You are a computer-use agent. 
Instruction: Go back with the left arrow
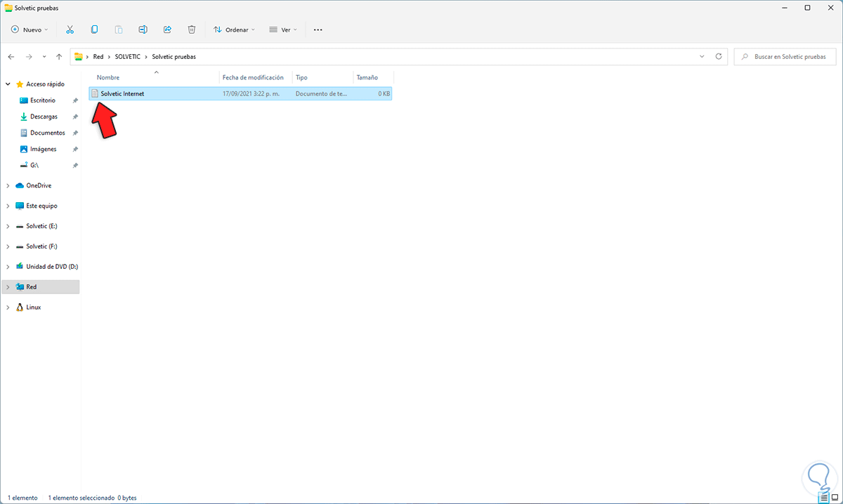[11, 56]
